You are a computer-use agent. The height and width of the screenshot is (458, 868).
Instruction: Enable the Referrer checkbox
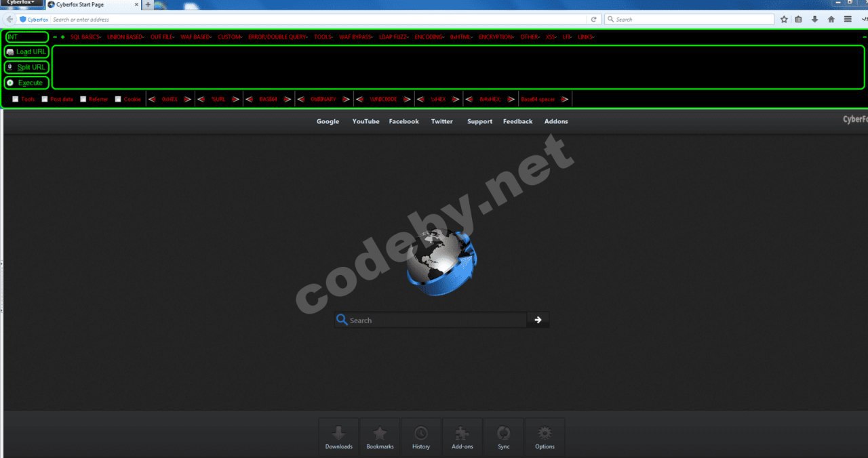pos(83,99)
